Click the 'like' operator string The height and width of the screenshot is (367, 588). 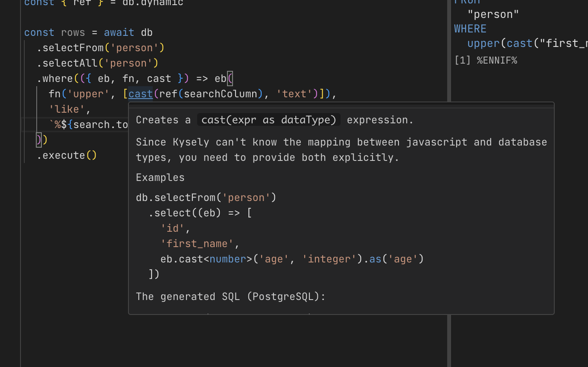pos(67,109)
